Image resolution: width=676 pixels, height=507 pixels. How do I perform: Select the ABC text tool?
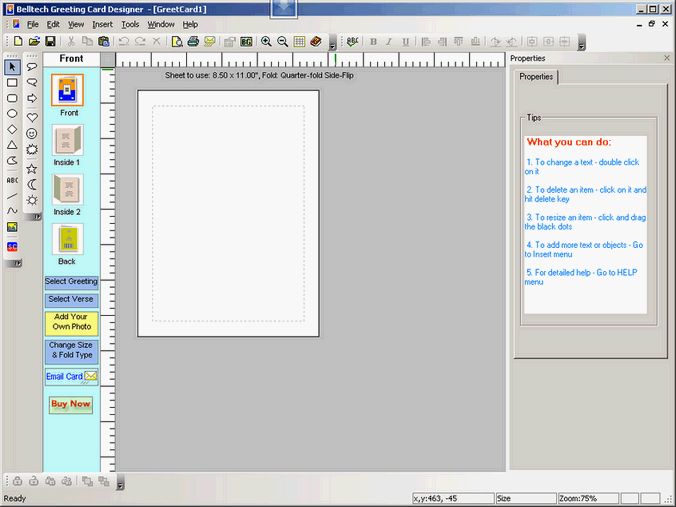pyautogui.click(x=12, y=180)
